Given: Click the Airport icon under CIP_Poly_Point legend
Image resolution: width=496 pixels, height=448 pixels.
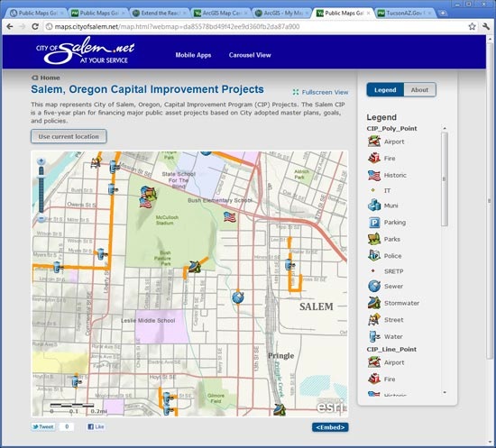Looking at the screenshot, I should 374,141.
